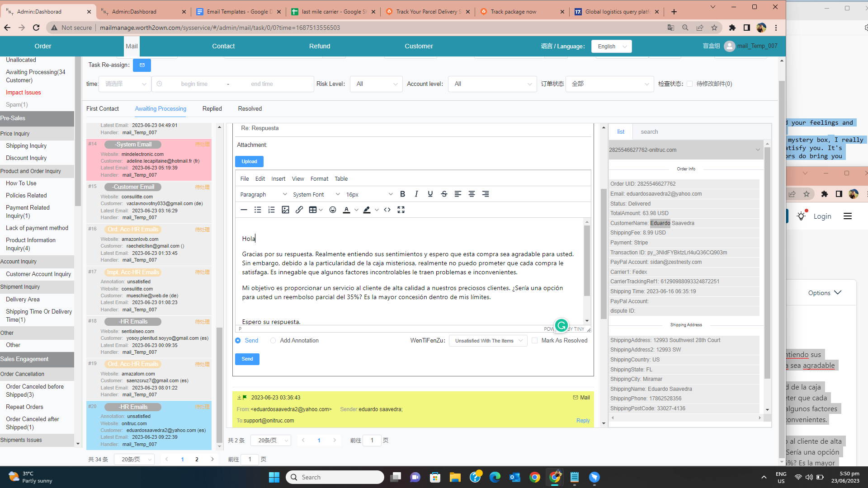Open the emoji picker icon

click(333, 210)
